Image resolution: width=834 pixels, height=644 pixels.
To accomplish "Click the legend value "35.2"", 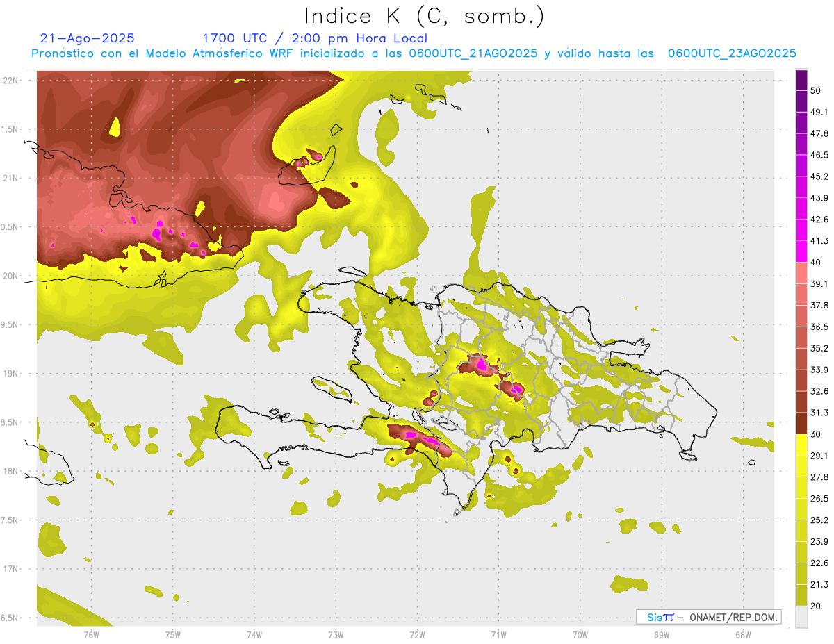I will [x=819, y=349].
